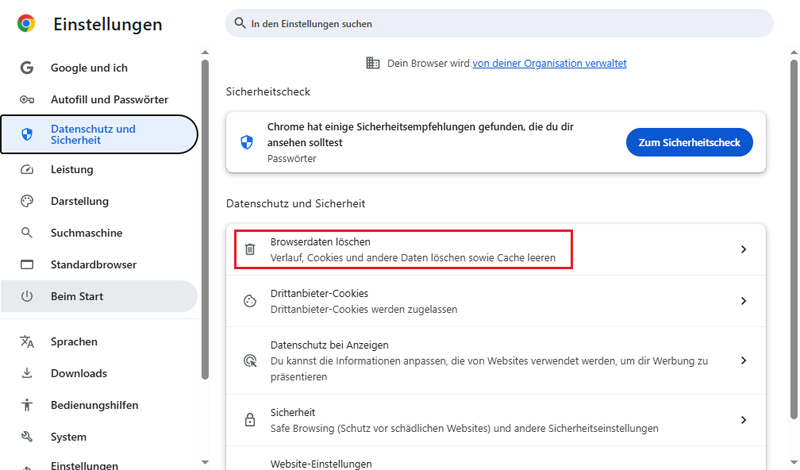800x470 pixels.
Task: Click the speedometer icon for Leistung
Action: [27, 169]
